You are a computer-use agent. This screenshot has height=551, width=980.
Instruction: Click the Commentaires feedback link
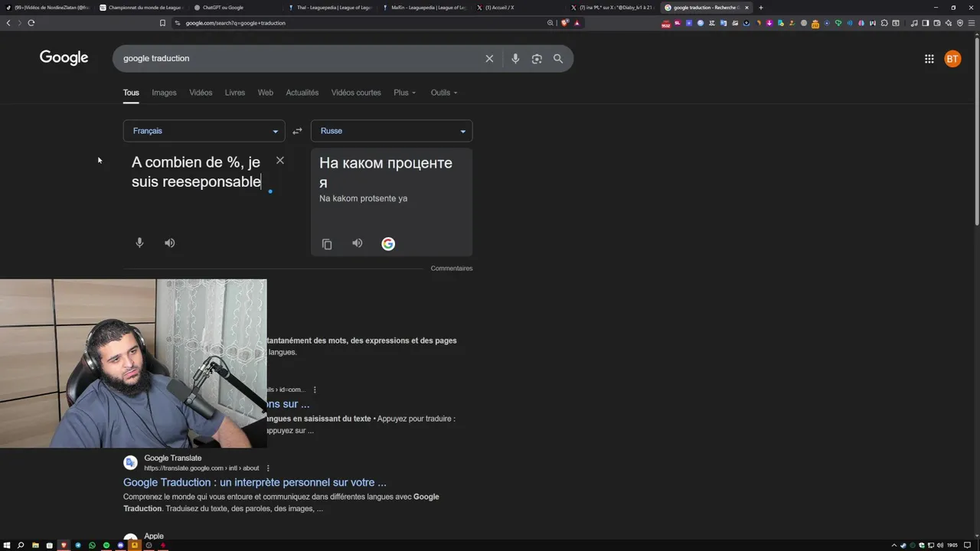[x=452, y=269]
